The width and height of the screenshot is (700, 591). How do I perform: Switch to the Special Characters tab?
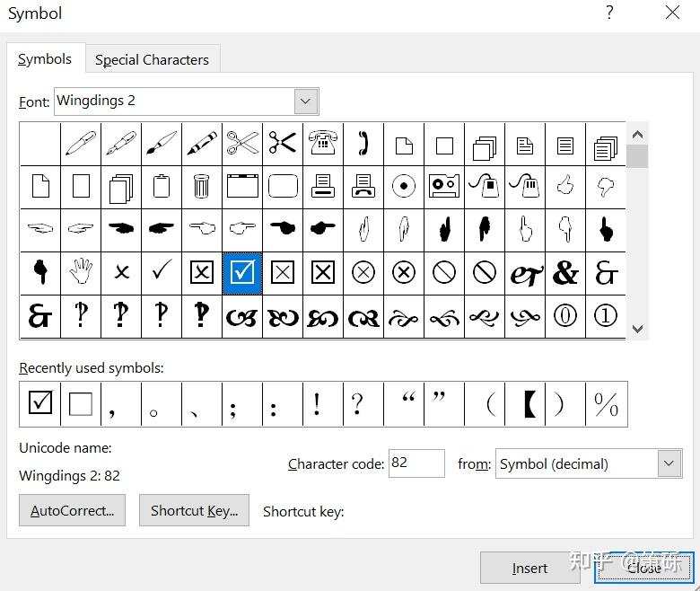point(152,59)
